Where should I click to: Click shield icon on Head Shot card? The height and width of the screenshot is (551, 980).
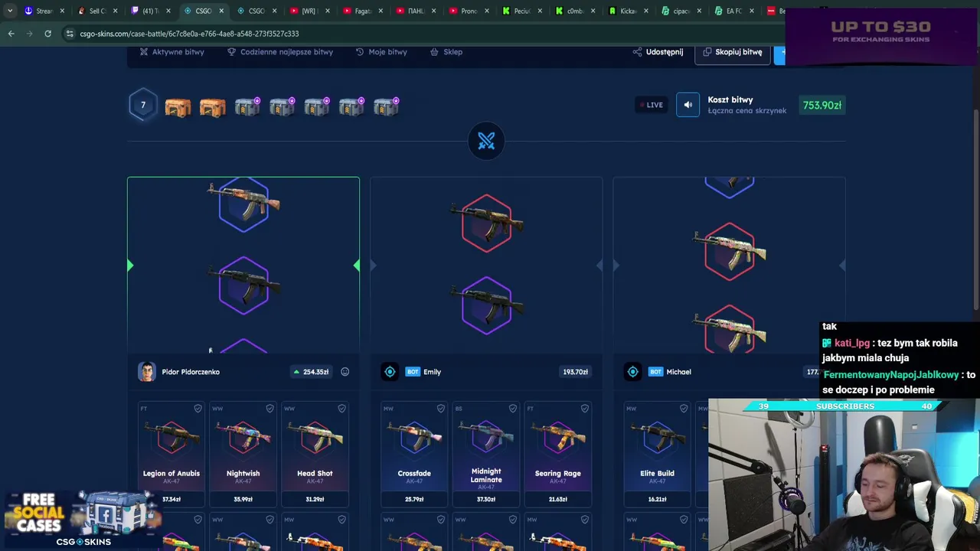[x=341, y=409]
